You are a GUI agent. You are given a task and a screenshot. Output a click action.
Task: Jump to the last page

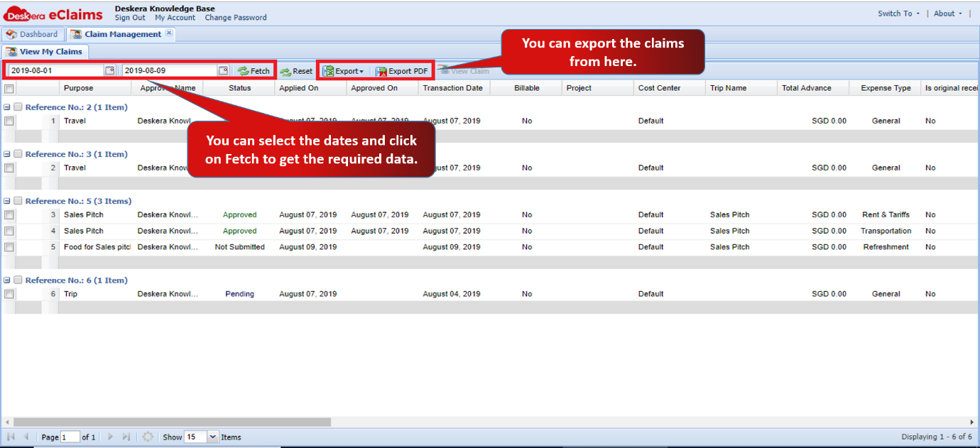pyautogui.click(x=126, y=437)
